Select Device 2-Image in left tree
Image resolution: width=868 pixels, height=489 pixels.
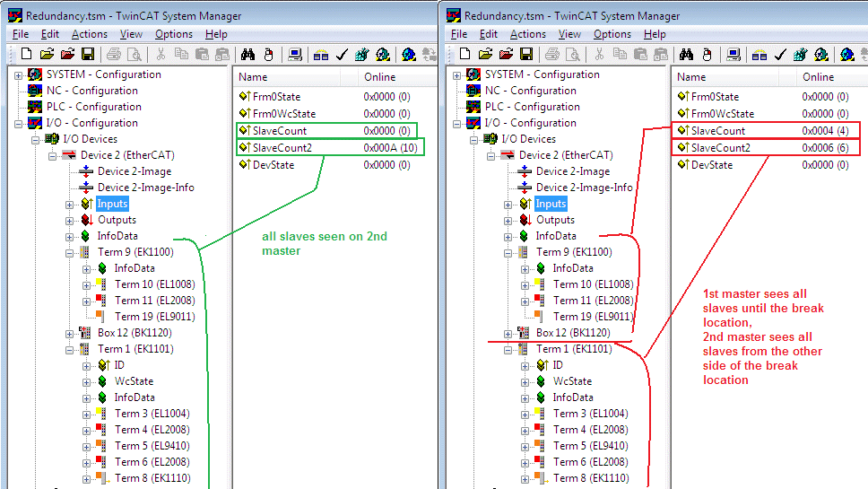(x=135, y=171)
